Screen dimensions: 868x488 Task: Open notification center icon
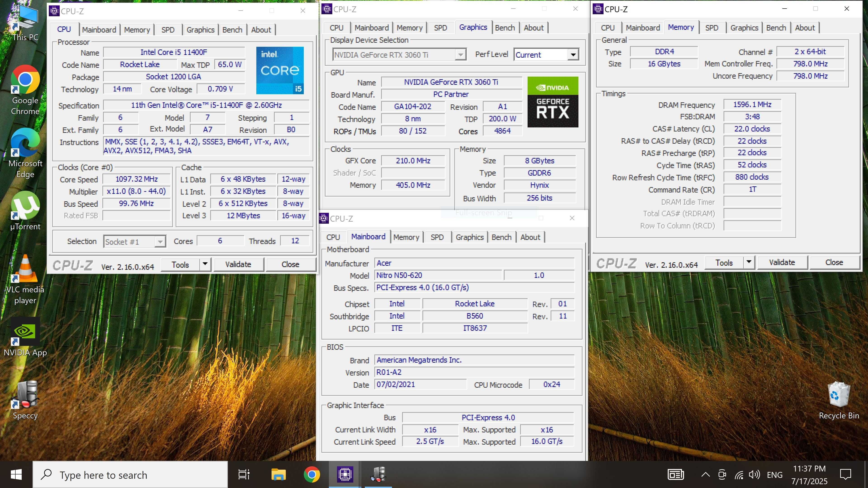pos(845,474)
